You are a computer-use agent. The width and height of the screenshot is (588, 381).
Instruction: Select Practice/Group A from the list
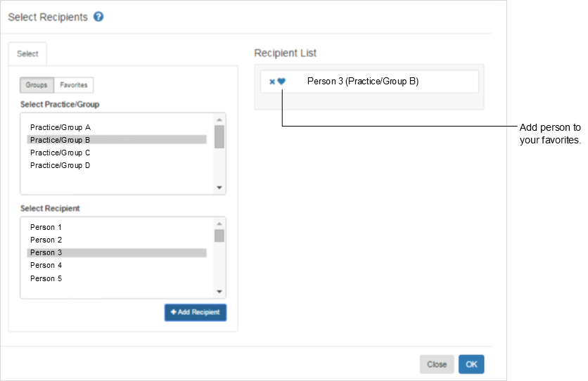60,127
